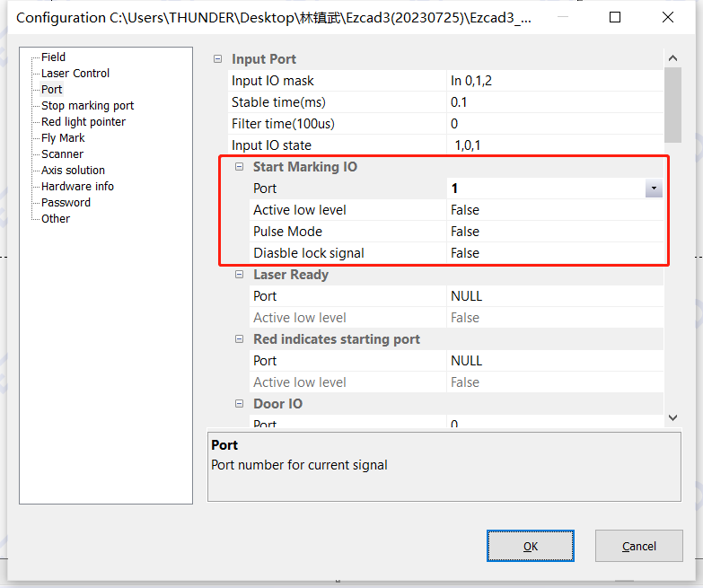Select Scanner in the tree
The image size is (703, 588).
62,154
